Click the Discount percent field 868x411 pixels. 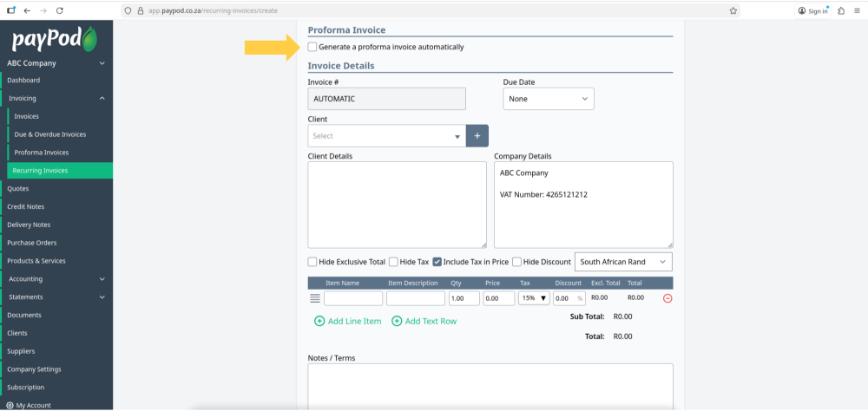click(569, 298)
